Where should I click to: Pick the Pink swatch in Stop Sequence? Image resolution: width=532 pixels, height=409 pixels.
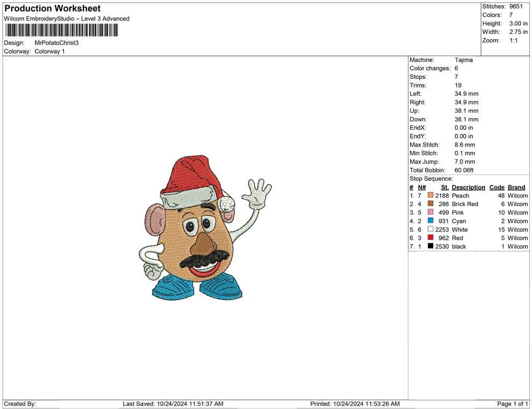pos(430,213)
